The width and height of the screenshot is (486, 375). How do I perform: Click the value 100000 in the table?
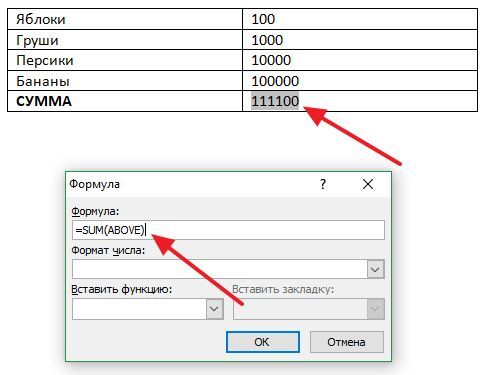point(275,81)
